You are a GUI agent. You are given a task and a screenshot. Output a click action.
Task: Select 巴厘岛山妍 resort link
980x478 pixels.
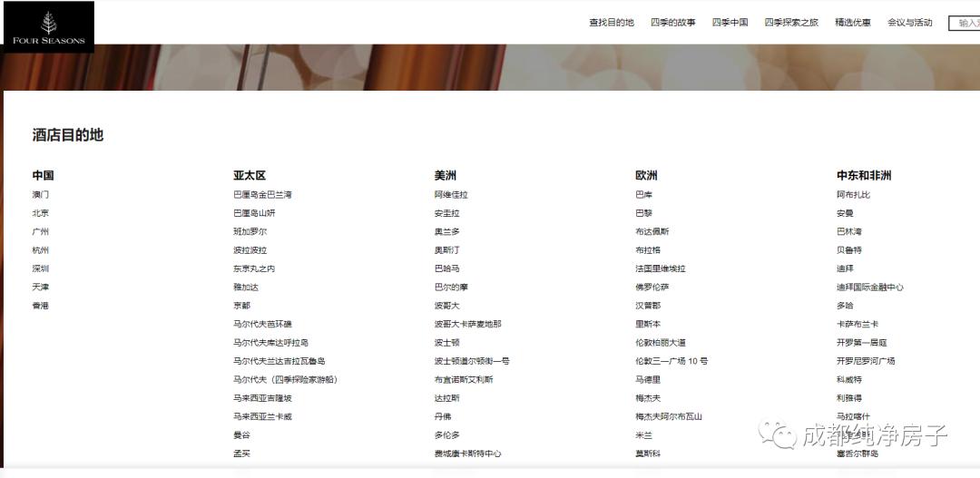coord(254,213)
